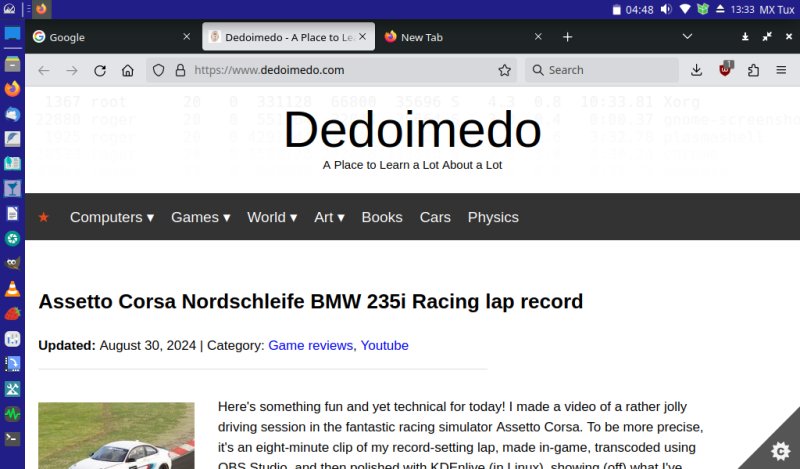Image resolution: width=800 pixels, height=469 pixels.
Task: Open the Game reviews category link
Action: (x=310, y=345)
